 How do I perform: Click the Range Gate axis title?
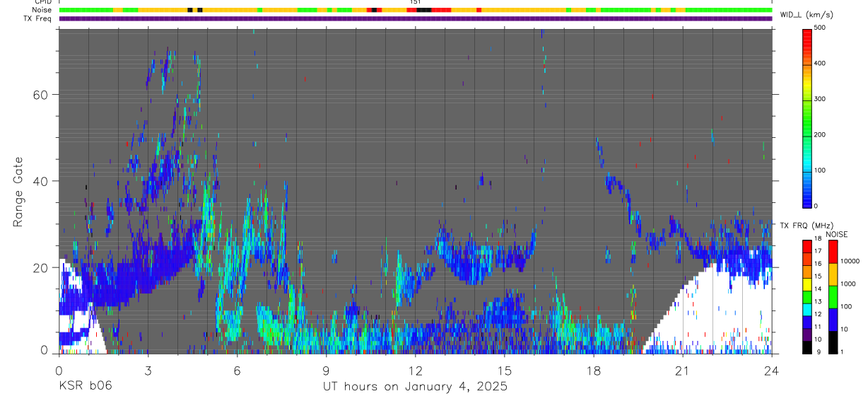coord(18,191)
